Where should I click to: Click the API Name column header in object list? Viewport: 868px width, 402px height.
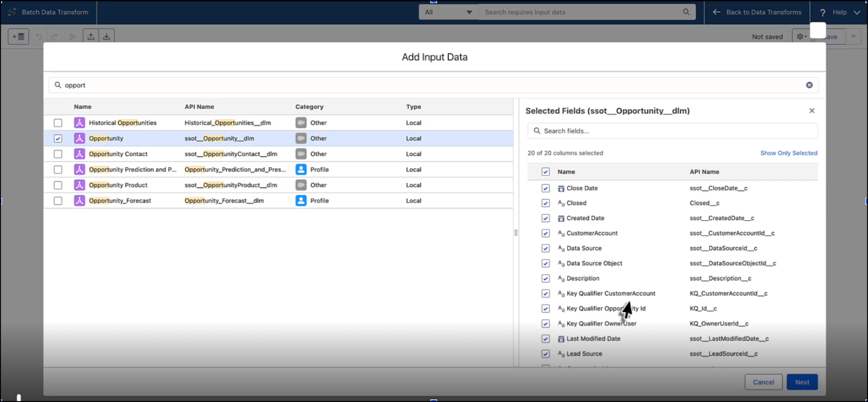(199, 107)
